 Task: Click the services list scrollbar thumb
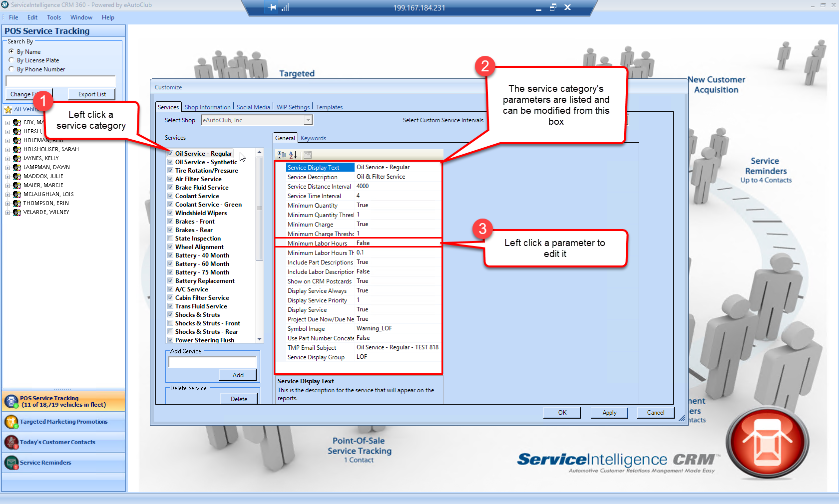(259, 208)
